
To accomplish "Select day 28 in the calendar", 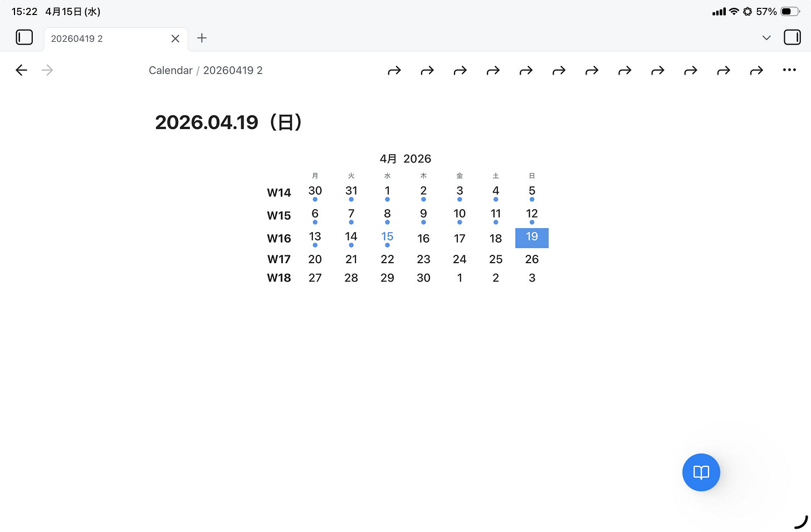I will pos(351,278).
